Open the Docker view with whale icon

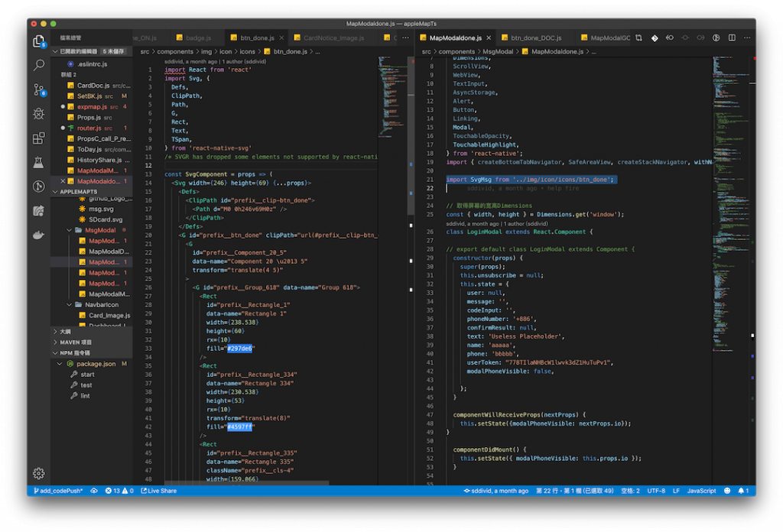(38, 235)
